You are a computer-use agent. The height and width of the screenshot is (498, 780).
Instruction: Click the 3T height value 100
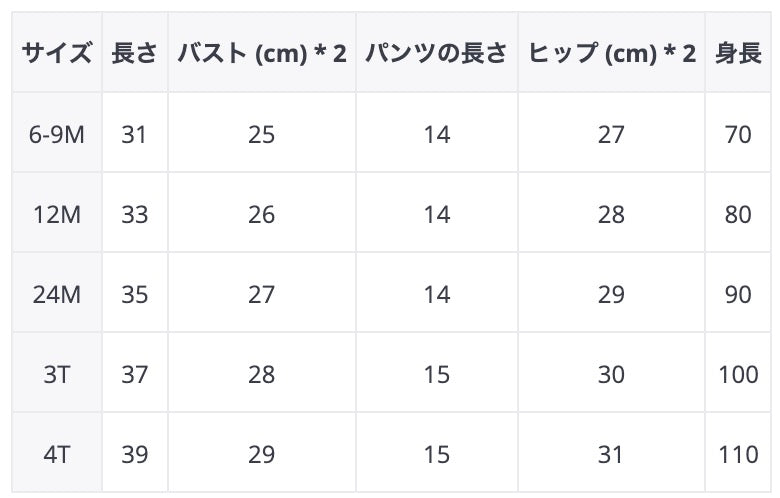pyautogui.click(x=737, y=374)
